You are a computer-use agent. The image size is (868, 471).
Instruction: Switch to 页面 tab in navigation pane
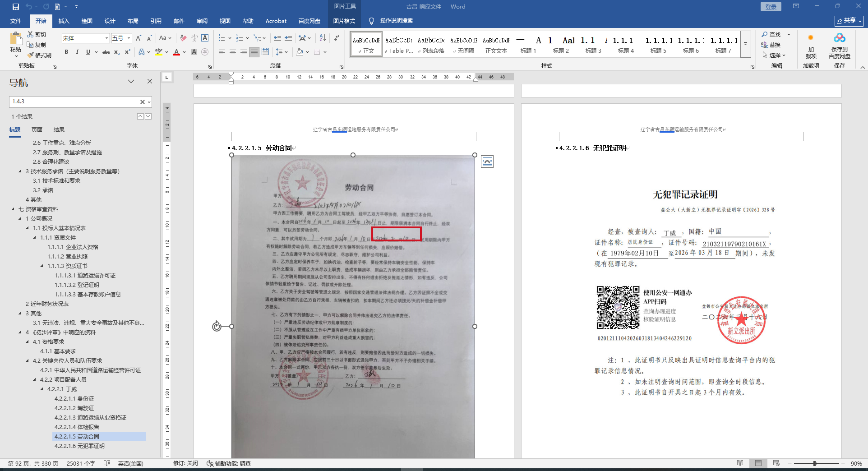[x=37, y=130]
